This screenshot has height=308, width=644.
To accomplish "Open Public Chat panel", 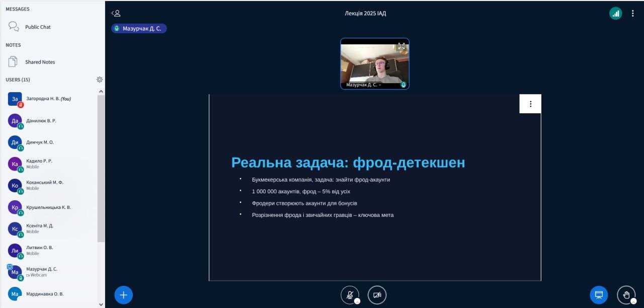I will (x=38, y=27).
